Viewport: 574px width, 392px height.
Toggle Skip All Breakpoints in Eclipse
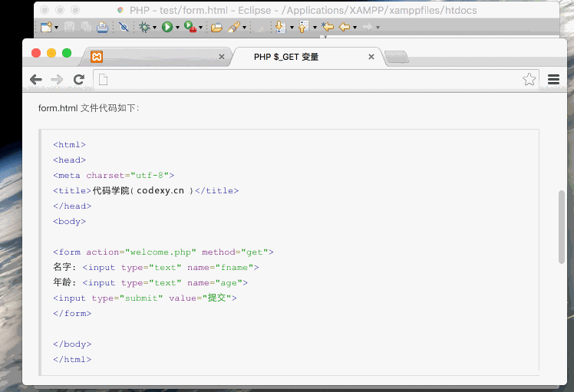pos(124,27)
